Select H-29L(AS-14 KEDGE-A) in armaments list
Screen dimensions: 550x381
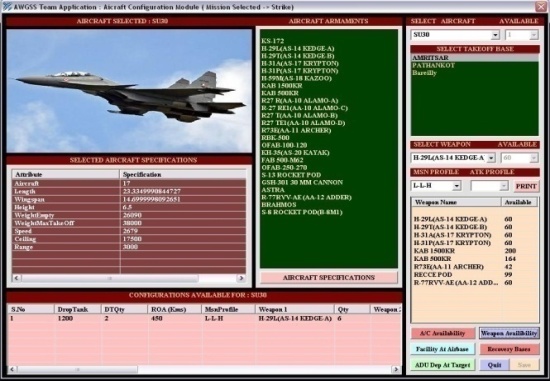(298, 48)
